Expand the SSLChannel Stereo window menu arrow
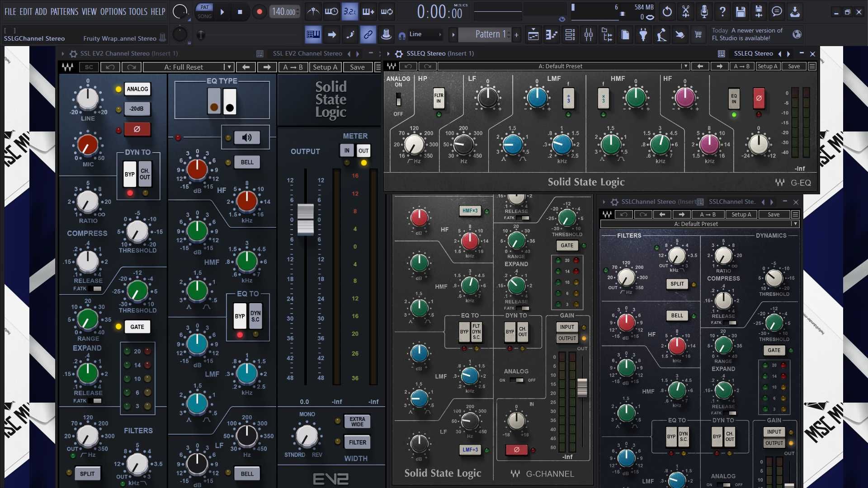The height and width of the screenshot is (488, 868). tap(604, 202)
